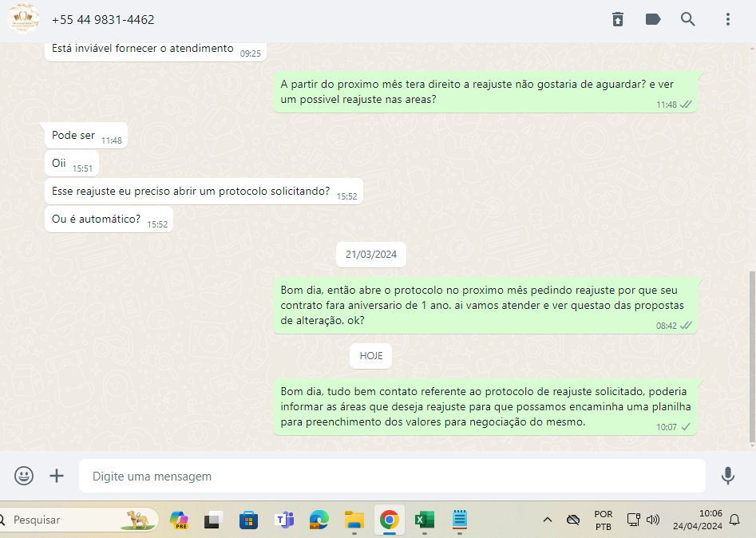Click the Windows taskbar Pesquisar search box
Screen dimensions: 756x538
point(77,520)
